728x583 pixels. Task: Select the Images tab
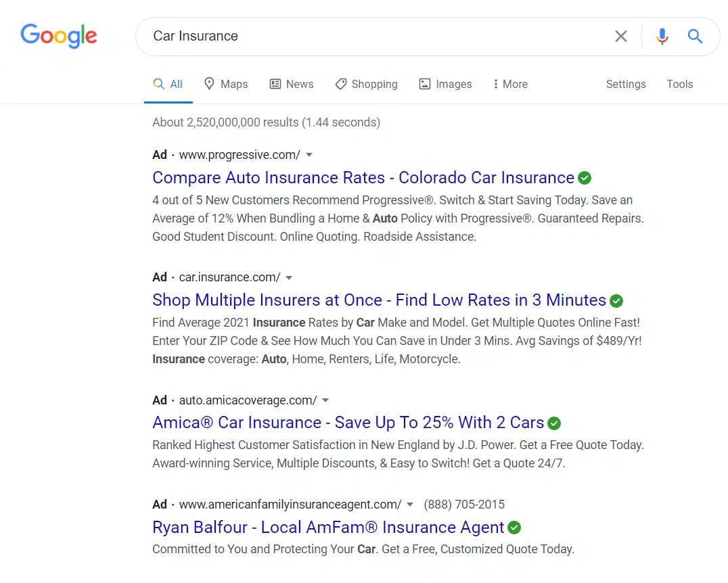coord(445,84)
